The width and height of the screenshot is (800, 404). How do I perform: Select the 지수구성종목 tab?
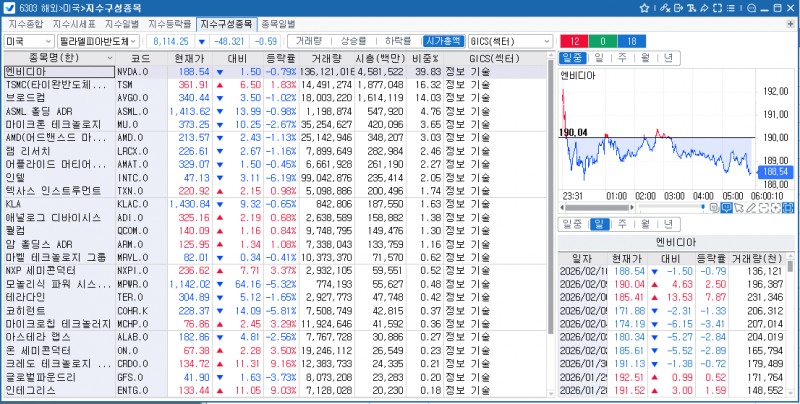point(226,24)
